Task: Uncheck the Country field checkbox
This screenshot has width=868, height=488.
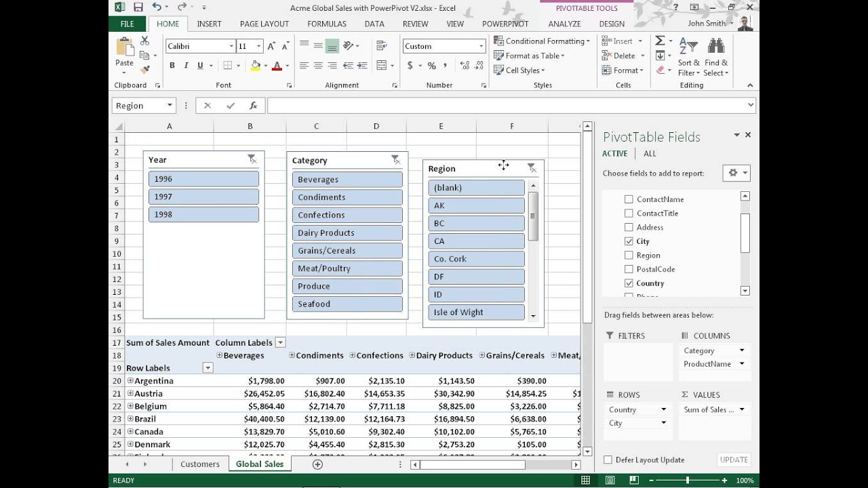Action: tap(629, 283)
